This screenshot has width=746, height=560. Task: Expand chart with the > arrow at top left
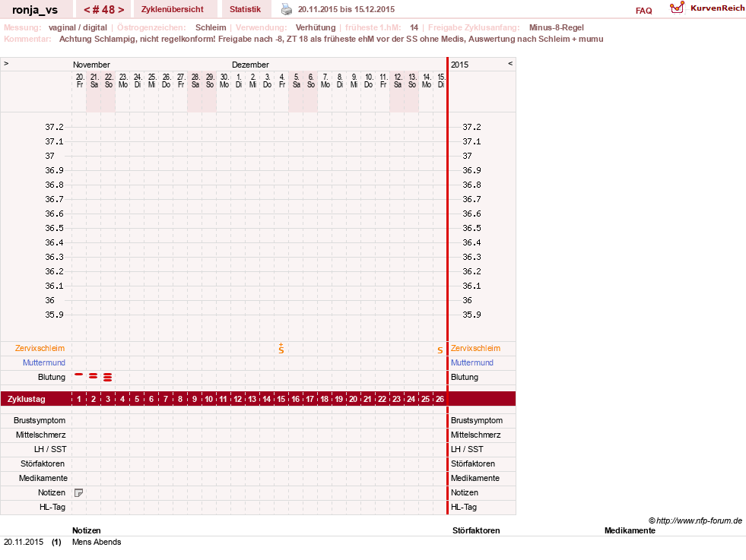coord(6,63)
